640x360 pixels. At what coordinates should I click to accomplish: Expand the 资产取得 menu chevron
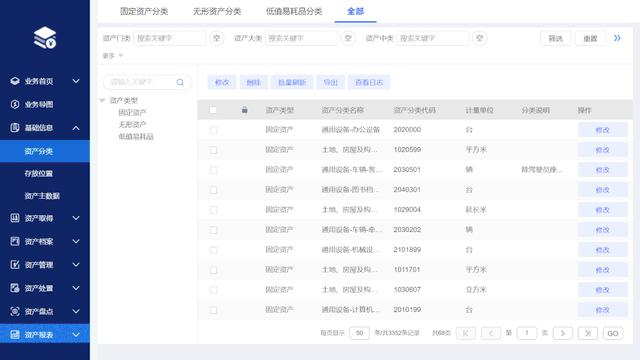tap(76, 218)
